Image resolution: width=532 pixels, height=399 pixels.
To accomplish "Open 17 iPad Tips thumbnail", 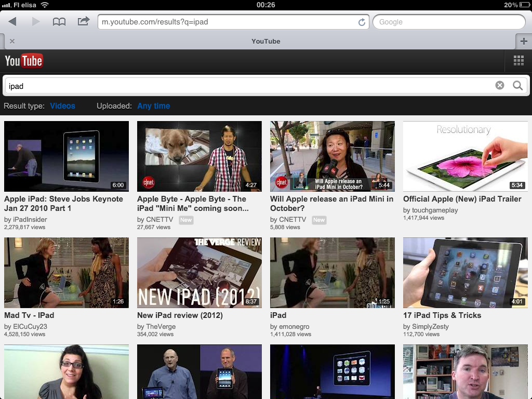I will click(x=465, y=273).
